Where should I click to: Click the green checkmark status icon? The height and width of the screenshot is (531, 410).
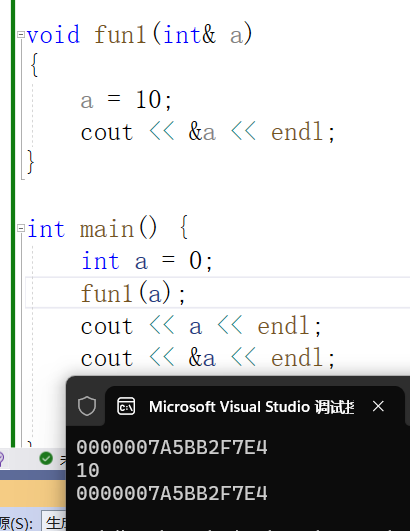point(46,459)
